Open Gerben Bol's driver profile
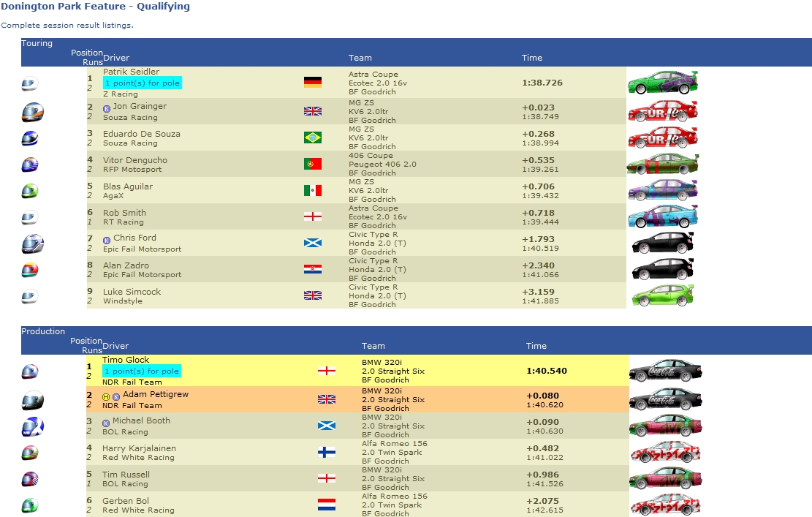The width and height of the screenshot is (812, 517). pos(125,501)
